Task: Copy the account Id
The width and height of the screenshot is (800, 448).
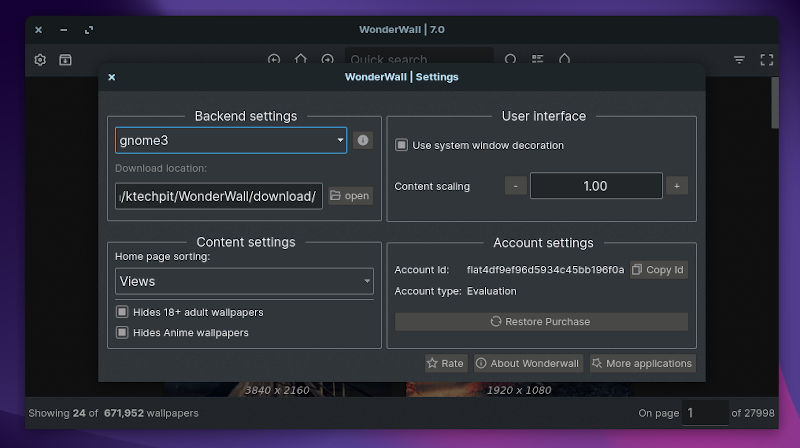Action: [659, 270]
